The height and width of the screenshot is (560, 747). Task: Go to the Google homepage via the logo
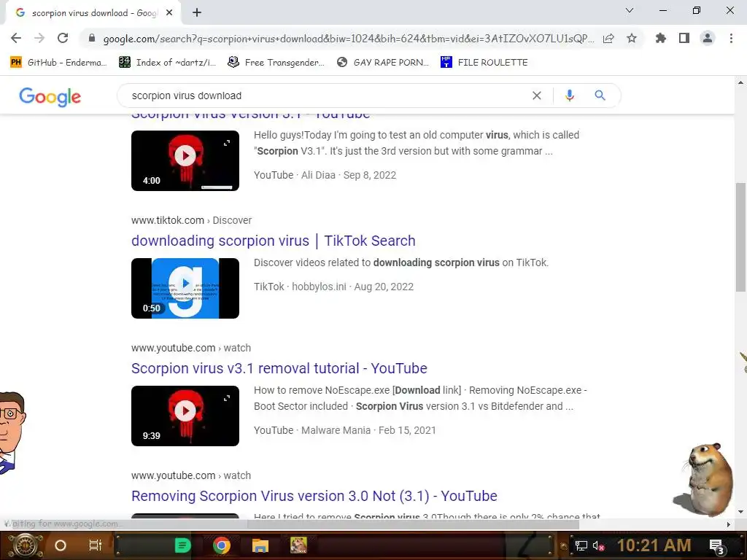click(x=50, y=97)
